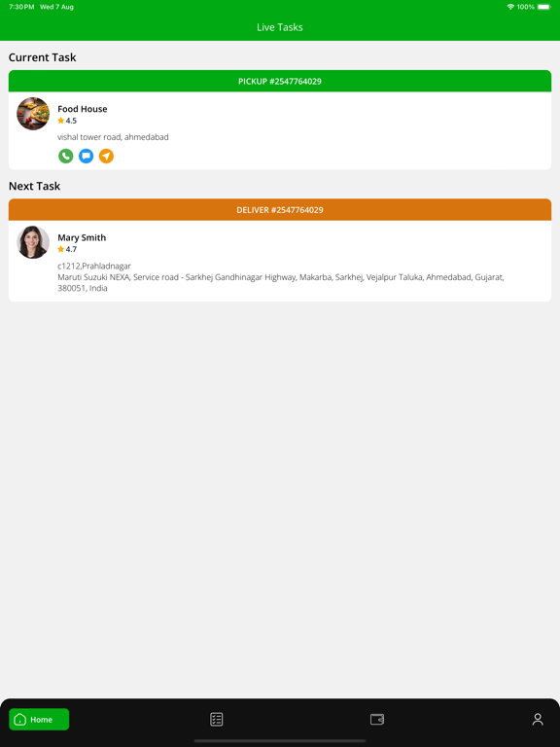Image resolution: width=560 pixels, height=747 pixels.
Task: Tap the Wi-Fi status icon
Action: pos(510,7)
